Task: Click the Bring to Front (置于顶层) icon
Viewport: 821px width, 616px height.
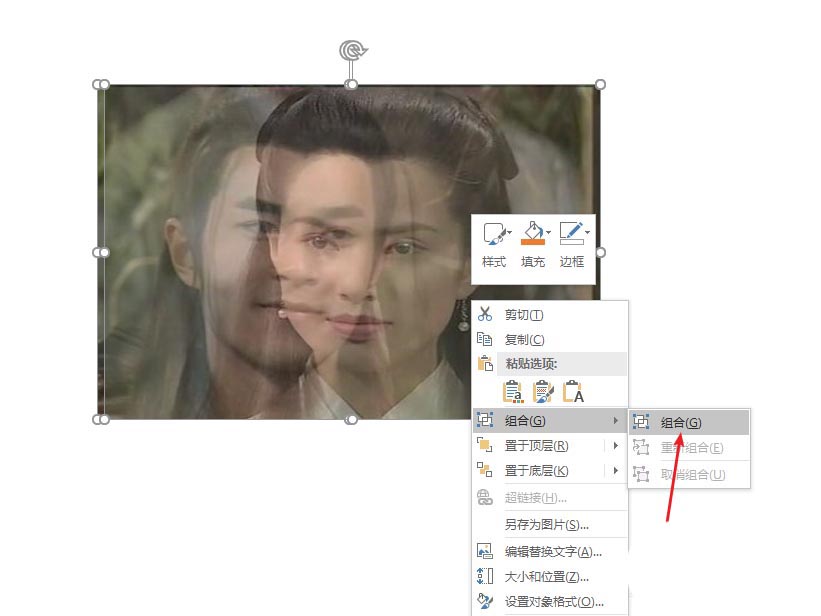Action: click(485, 445)
